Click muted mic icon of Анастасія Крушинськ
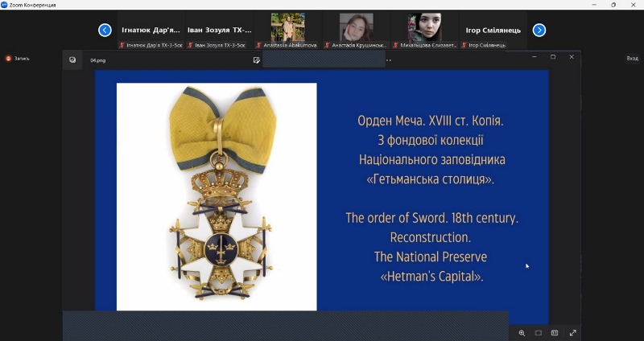 [327, 45]
